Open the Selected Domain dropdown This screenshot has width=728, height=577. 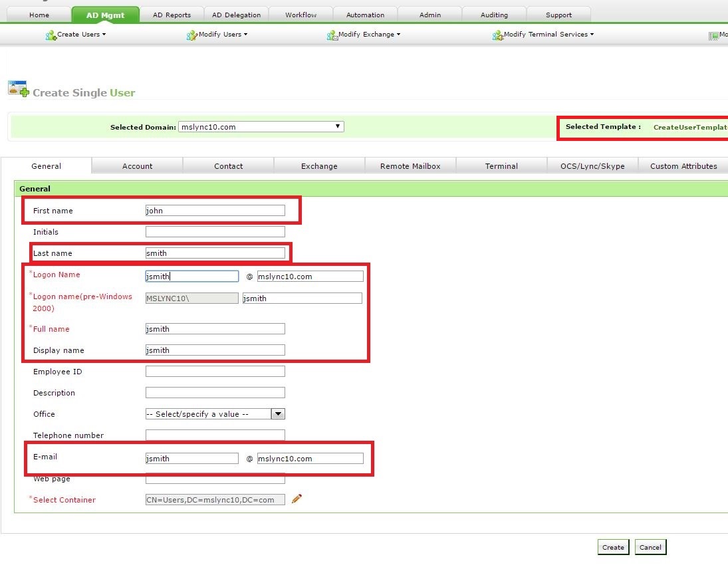pyautogui.click(x=261, y=127)
